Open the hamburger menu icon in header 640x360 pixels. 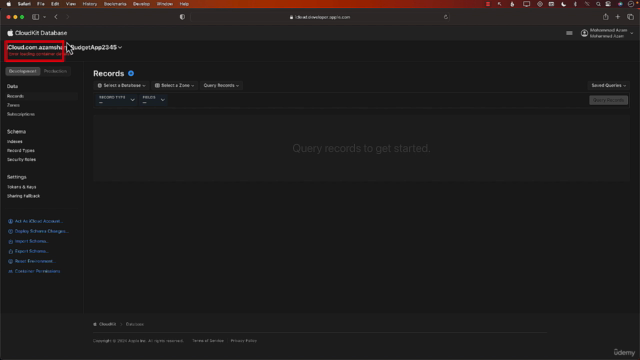click(x=569, y=33)
